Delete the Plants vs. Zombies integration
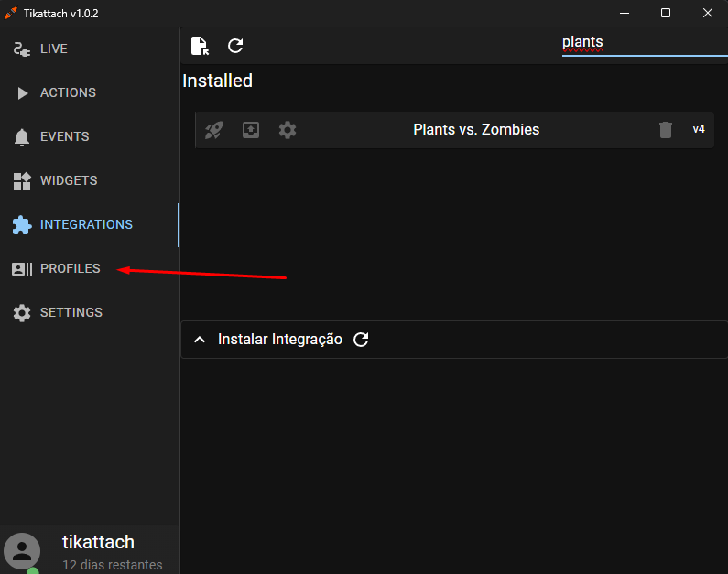Screen dimensions: 728x574 (x=666, y=130)
